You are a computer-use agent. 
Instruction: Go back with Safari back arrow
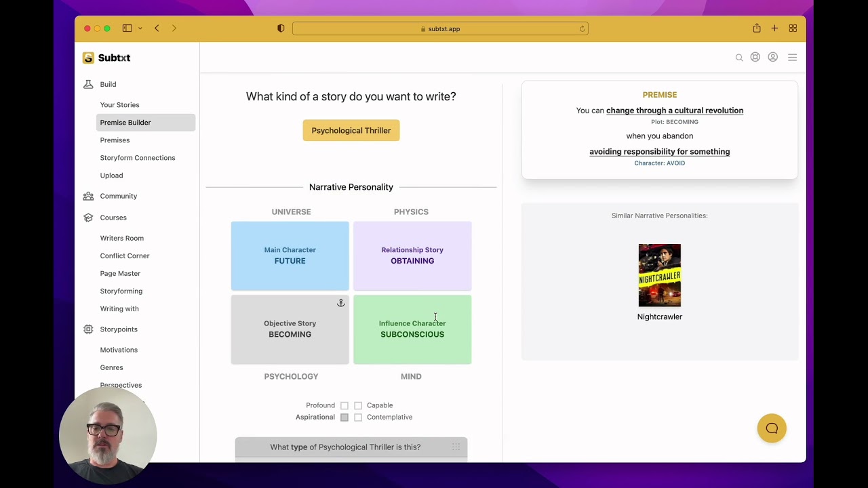pyautogui.click(x=157, y=28)
